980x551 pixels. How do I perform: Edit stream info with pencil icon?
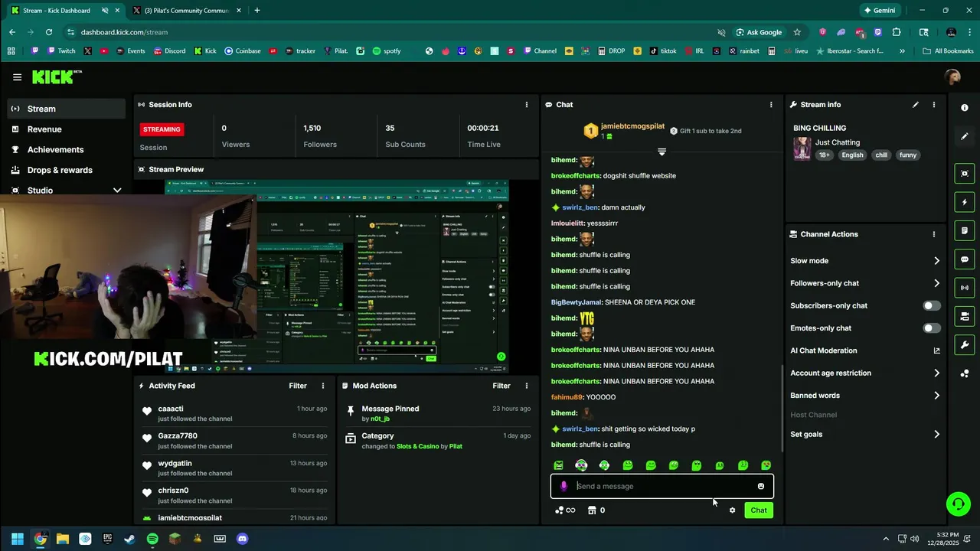pyautogui.click(x=916, y=105)
